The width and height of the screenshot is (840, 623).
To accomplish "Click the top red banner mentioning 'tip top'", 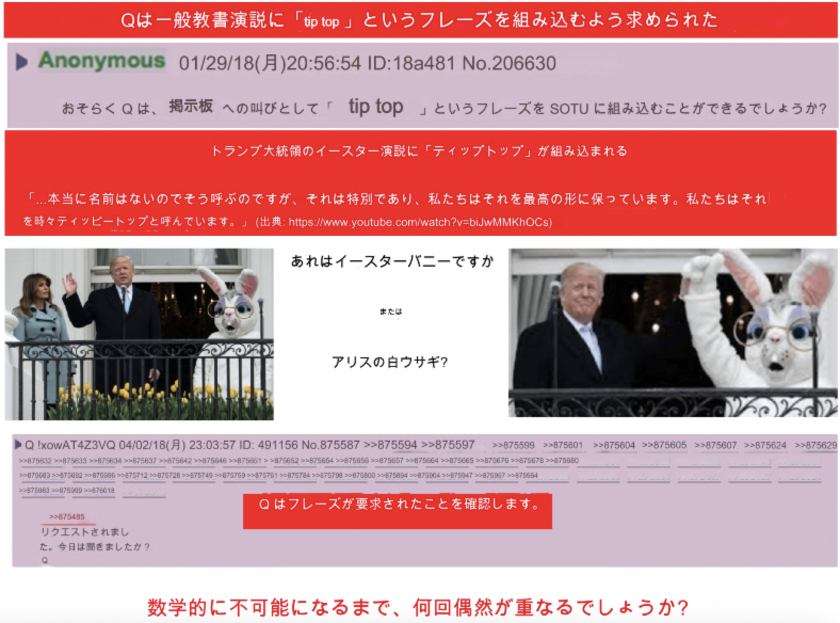I will (x=420, y=20).
